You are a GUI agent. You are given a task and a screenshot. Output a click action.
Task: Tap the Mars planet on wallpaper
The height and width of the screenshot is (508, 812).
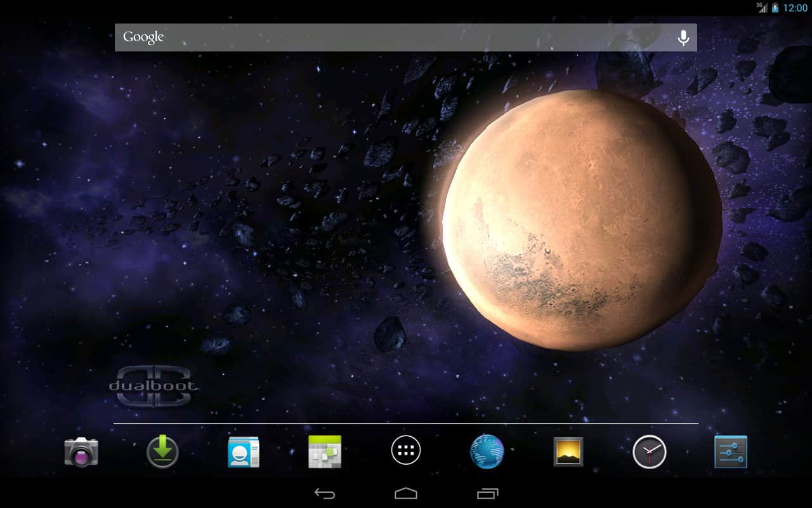tap(582, 219)
